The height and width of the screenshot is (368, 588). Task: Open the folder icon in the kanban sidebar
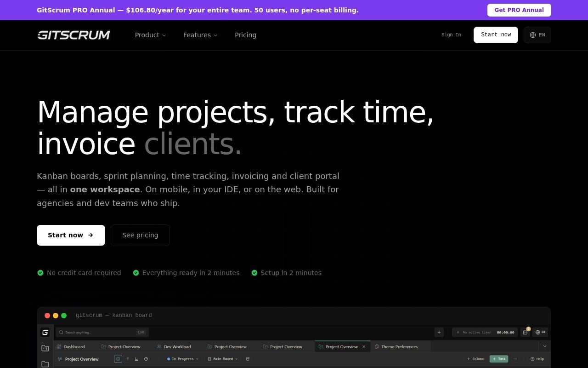45,364
